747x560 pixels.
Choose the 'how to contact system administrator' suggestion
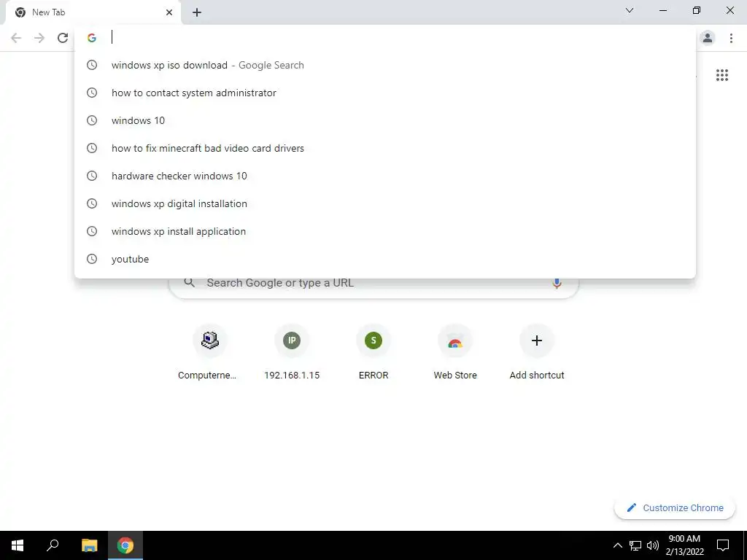click(x=385, y=93)
